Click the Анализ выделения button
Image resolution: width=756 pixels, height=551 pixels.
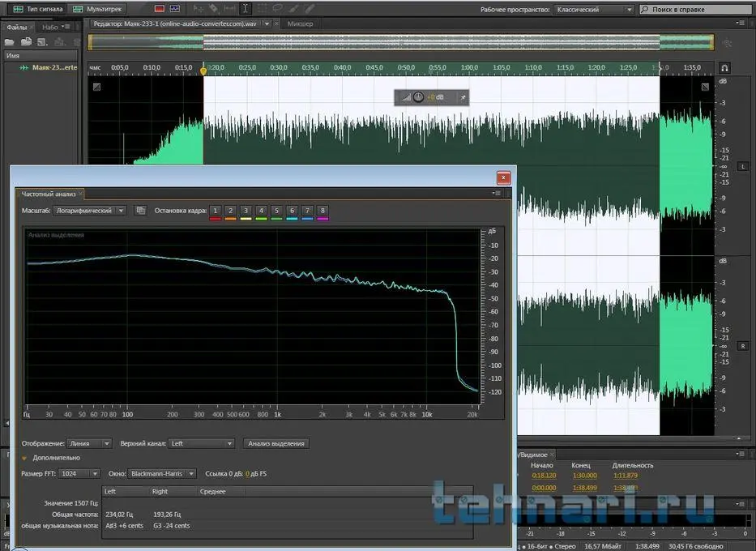(277, 443)
